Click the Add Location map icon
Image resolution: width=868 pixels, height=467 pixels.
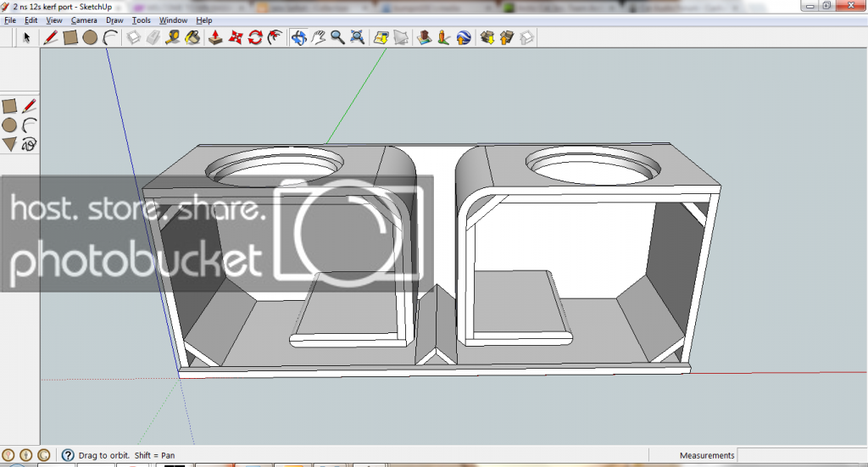(381, 37)
